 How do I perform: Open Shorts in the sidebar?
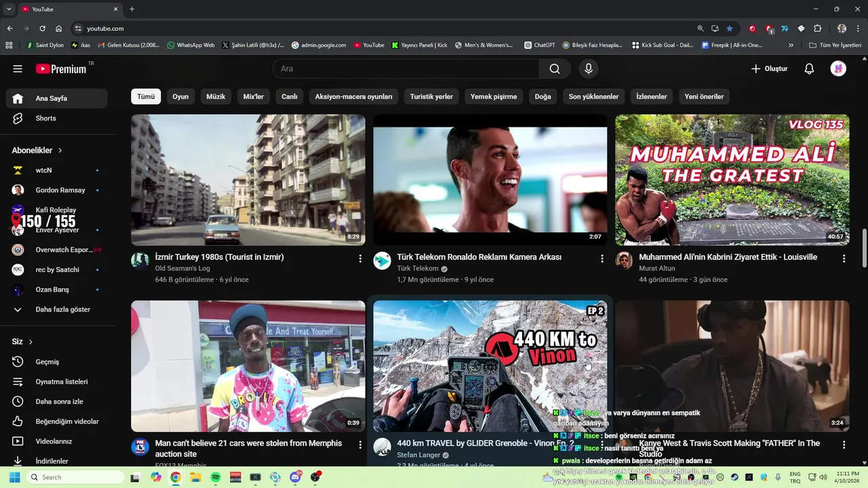[58, 118]
